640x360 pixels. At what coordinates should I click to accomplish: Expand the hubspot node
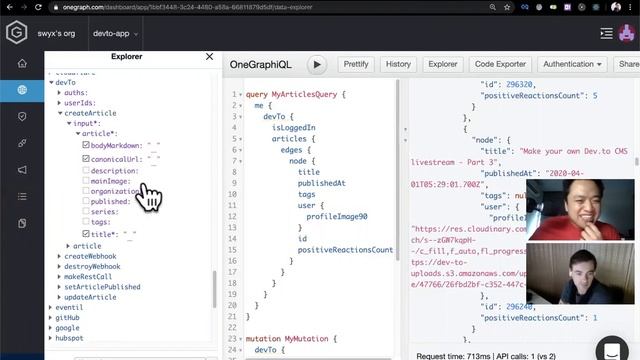click(51, 338)
